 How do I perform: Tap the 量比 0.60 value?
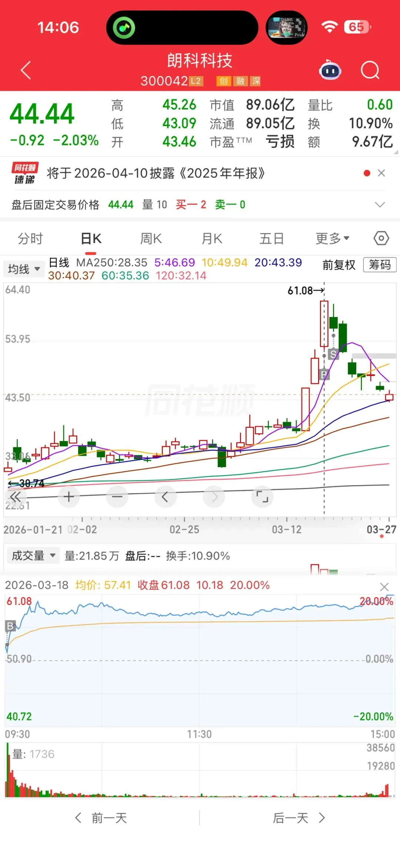click(x=380, y=105)
